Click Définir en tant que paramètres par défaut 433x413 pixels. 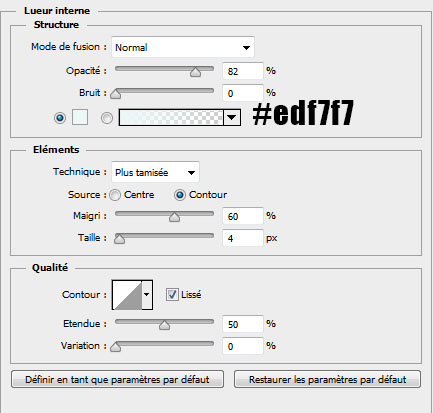coord(117,379)
